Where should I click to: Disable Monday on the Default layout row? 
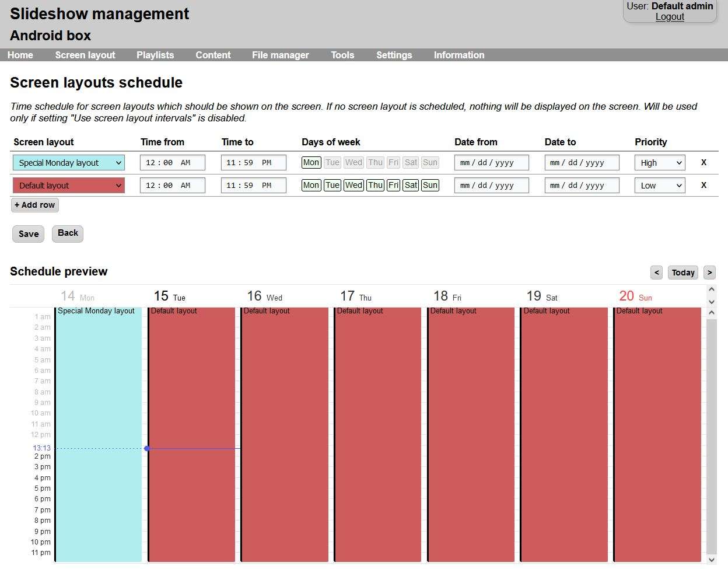pyautogui.click(x=311, y=185)
